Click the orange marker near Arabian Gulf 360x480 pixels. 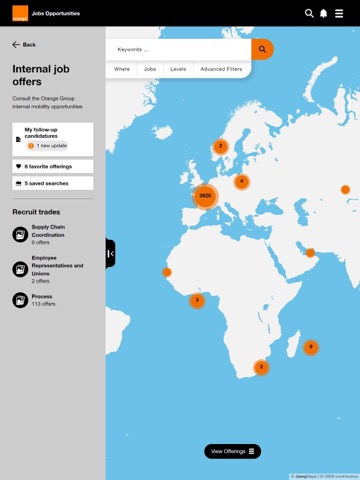point(310,253)
